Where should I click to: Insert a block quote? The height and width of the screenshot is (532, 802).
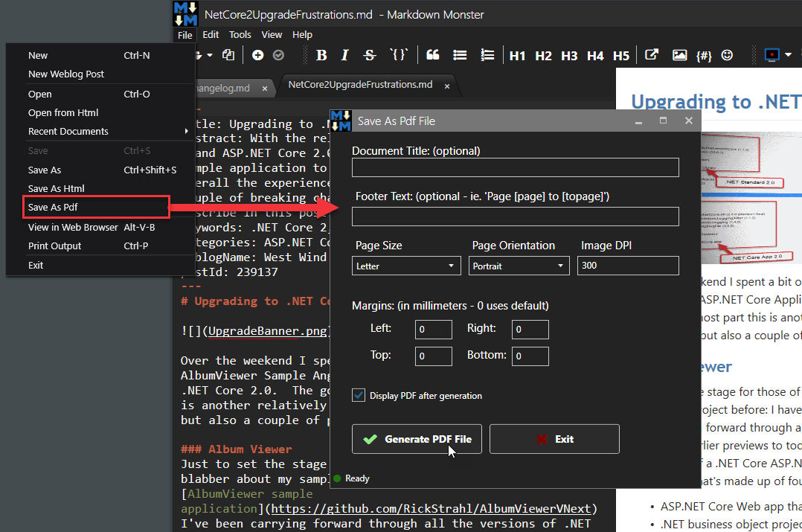point(433,55)
